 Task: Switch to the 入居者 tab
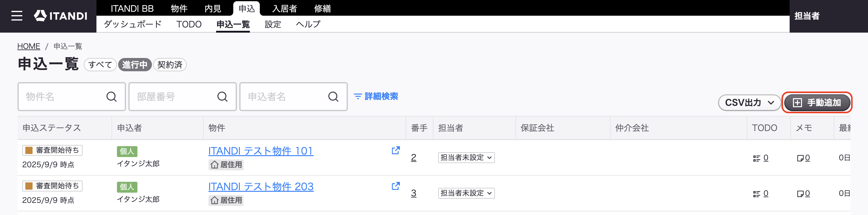pos(285,8)
